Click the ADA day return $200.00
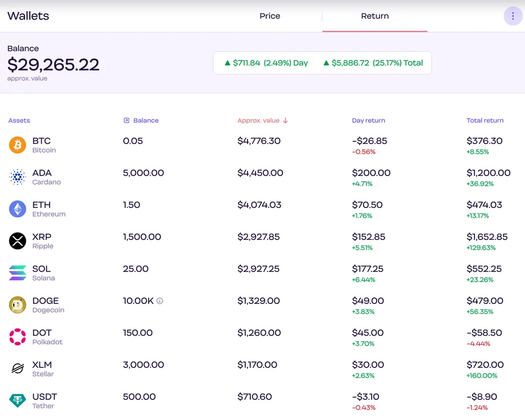 coord(372,173)
